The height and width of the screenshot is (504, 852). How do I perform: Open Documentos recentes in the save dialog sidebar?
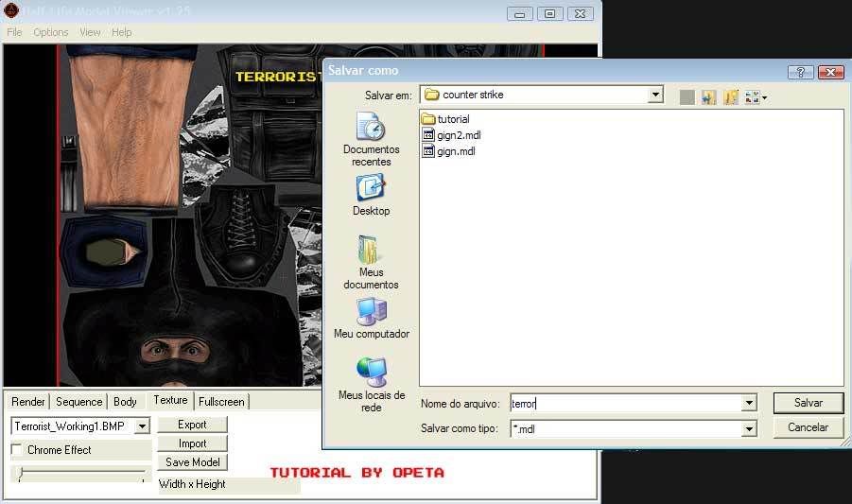tap(371, 139)
